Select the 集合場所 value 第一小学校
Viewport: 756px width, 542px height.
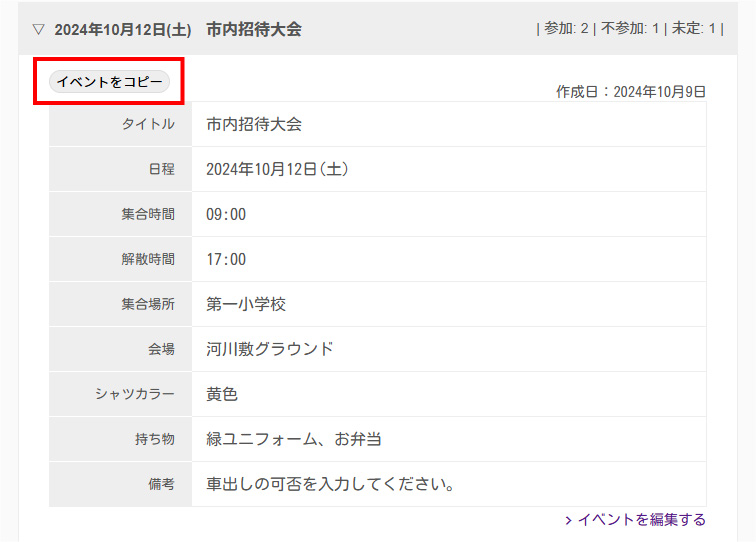pyautogui.click(x=246, y=304)
